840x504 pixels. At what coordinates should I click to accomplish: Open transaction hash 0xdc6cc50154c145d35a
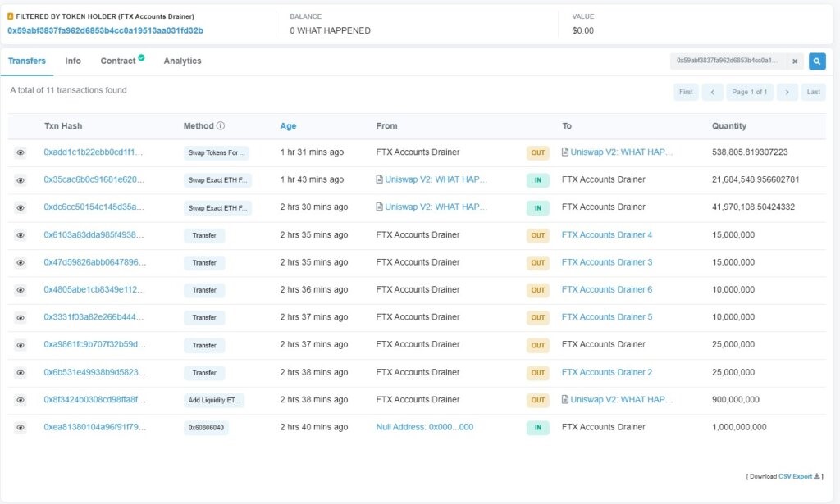(94, 207)
